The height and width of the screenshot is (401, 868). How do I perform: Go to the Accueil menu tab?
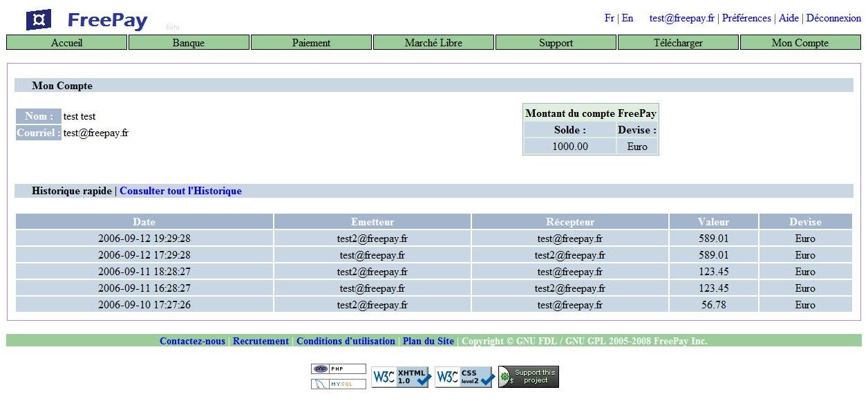point(66,43)
